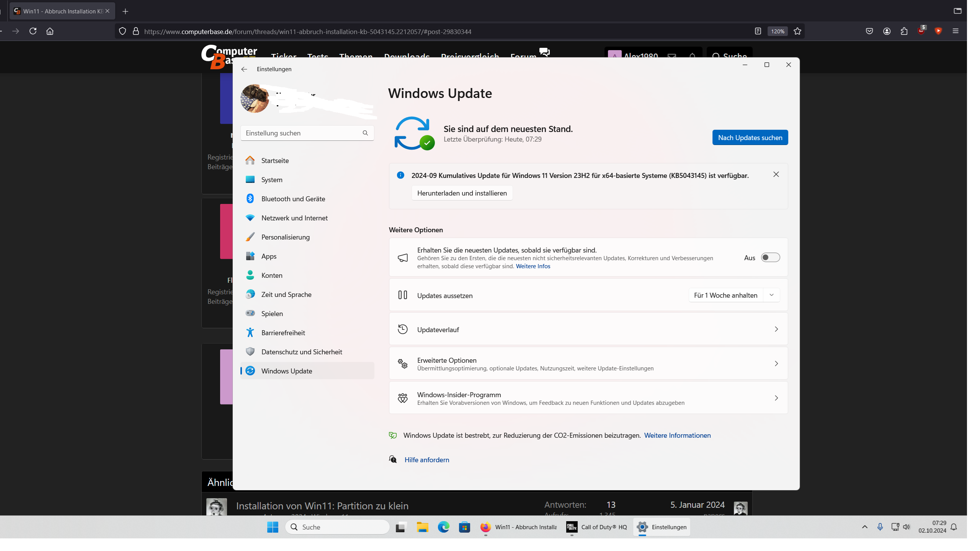Click the search magnifier in Einstellung suchen
The image size is (980, 551).
coord(365,133)
